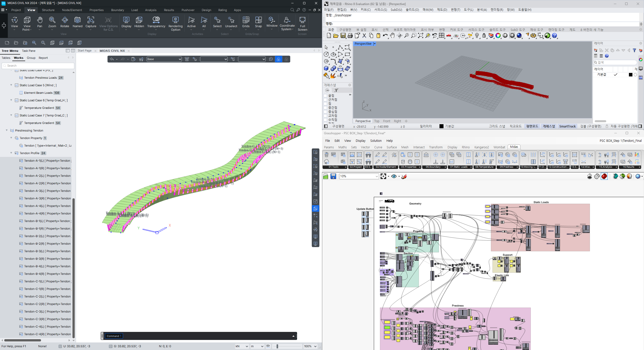644x350 pixels.
Task: Switch to the Start Page tab in MIDAS
Action: (84, 51)
